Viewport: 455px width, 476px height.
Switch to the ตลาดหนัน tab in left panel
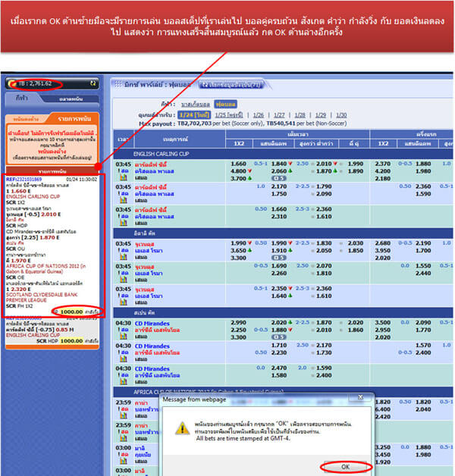tap(70, 99)
